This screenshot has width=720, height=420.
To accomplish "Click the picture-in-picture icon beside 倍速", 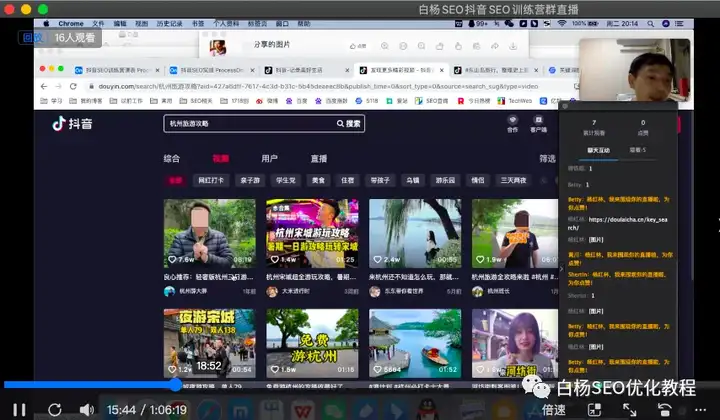I will click(x=594, y=409).
